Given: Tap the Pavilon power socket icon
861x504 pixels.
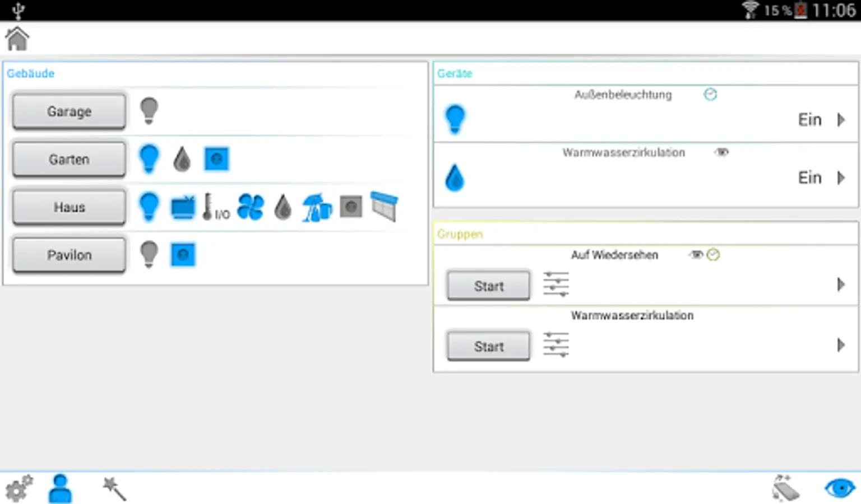Looking at the screenshot, I should tap(183, 255).
